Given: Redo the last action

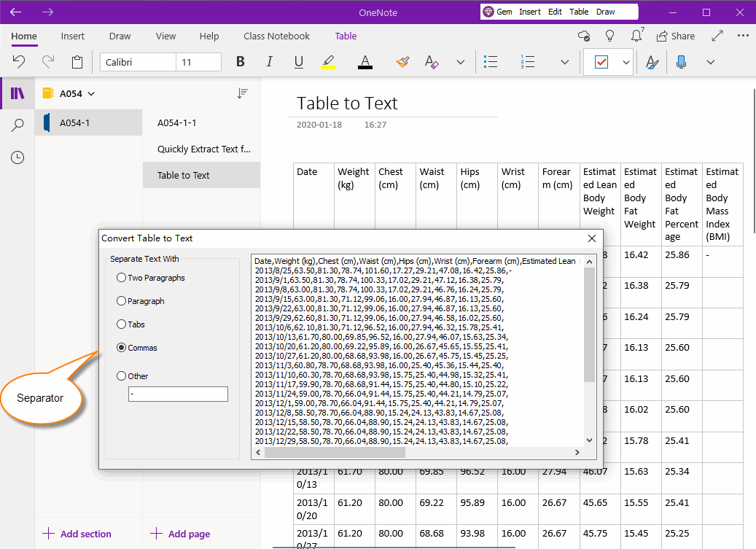Looking at the screenshot, I should [x=48, y=62].
